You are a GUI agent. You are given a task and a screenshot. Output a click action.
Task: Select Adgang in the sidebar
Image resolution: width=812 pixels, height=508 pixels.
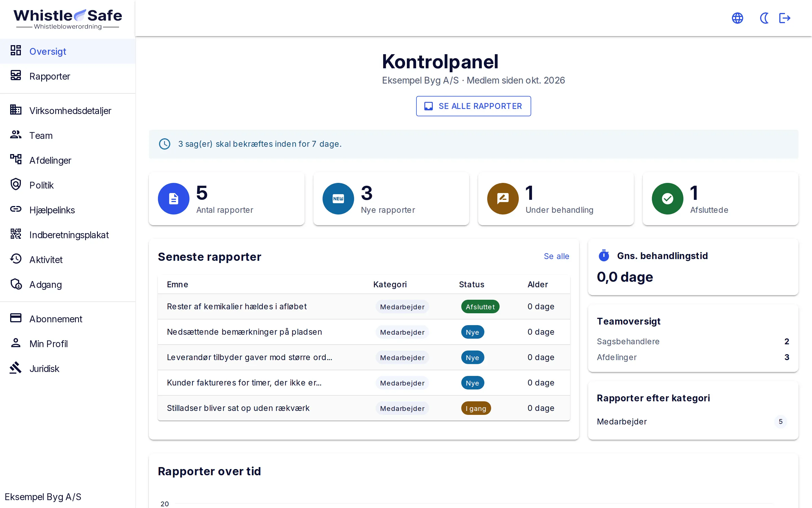click(68, 284)
